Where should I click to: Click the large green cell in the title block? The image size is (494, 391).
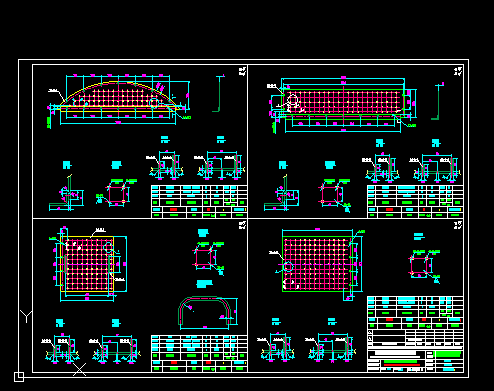[448, 354]
